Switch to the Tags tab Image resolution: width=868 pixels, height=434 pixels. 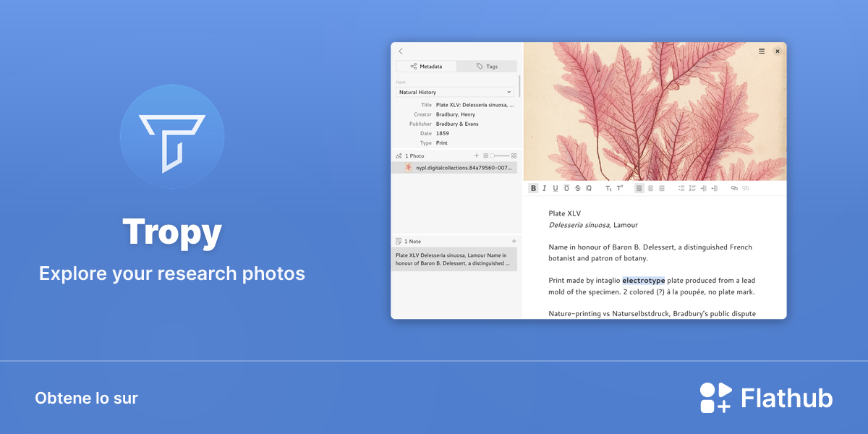click(x=487, y=66)
